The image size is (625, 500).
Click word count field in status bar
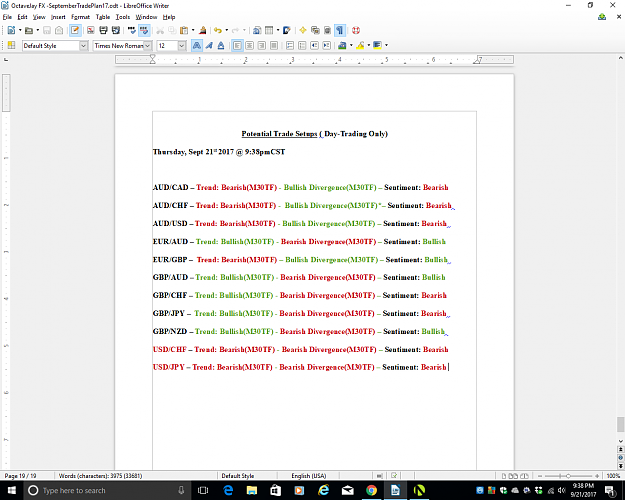100,476
